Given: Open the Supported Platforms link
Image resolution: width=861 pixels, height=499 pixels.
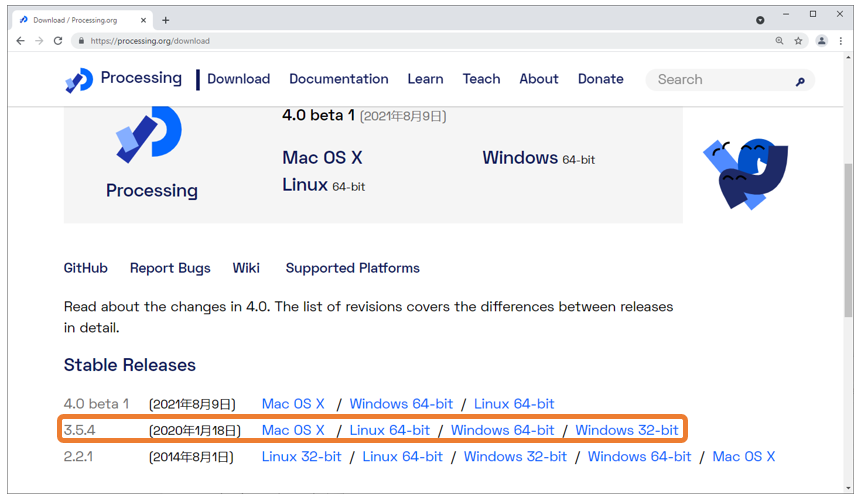Looking at the screenshot, I should [353, 268].
